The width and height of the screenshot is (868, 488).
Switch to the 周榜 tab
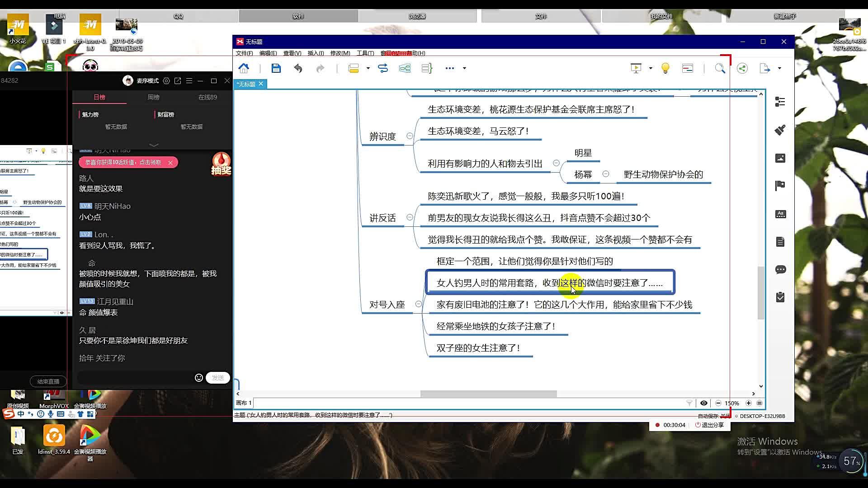(153, 97)
